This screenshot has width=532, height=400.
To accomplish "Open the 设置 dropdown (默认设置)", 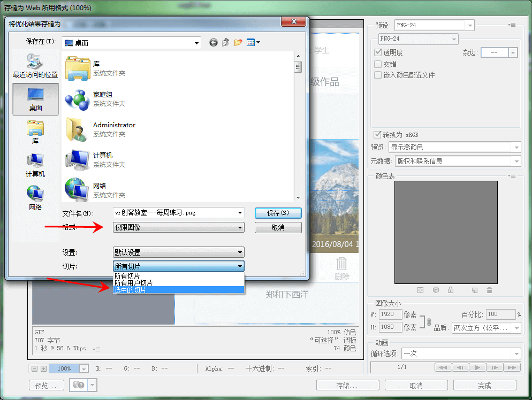I will coord(178,252).
